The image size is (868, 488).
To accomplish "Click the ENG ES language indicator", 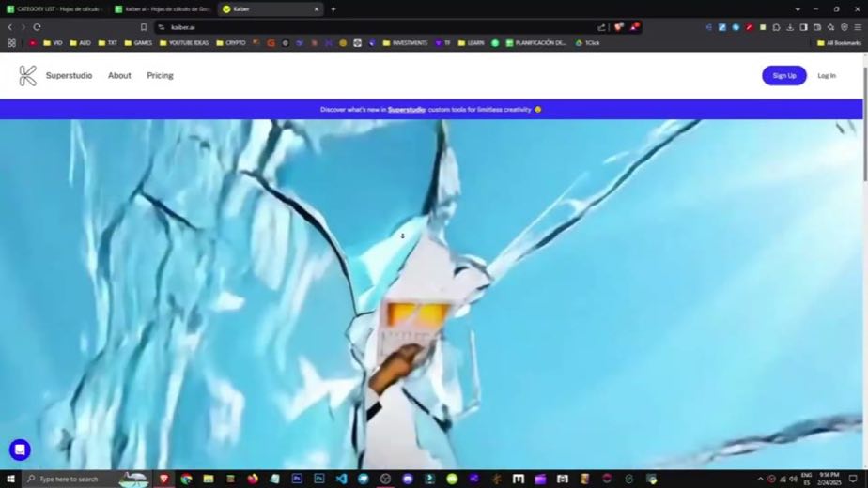I will pos(807,480).
